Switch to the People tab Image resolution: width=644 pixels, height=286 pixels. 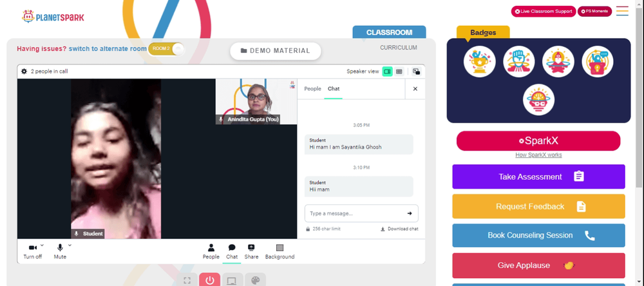pos(312,89)
